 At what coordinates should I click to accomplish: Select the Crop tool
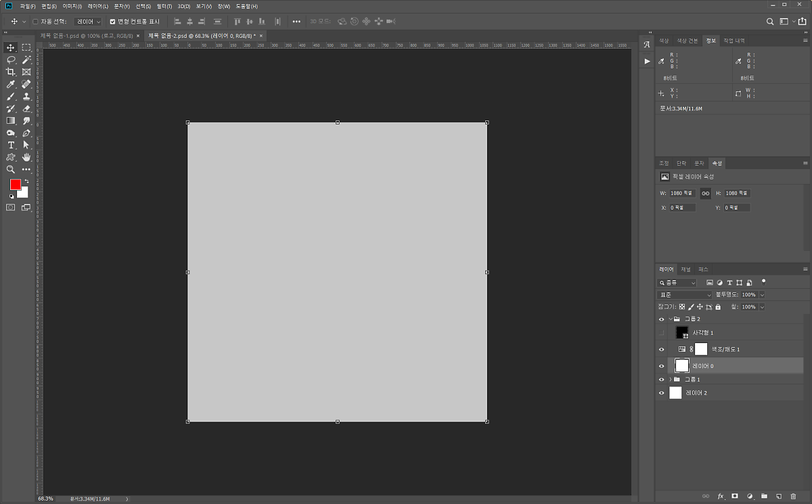coord(11,72)
